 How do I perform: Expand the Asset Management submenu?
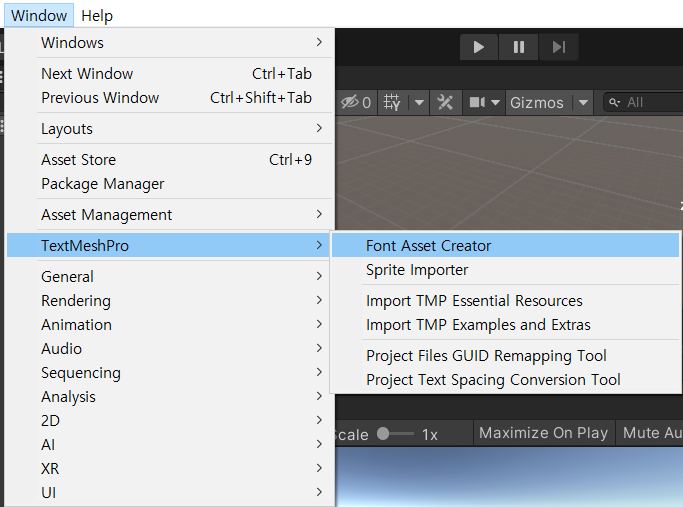click(x=170, y=214)
